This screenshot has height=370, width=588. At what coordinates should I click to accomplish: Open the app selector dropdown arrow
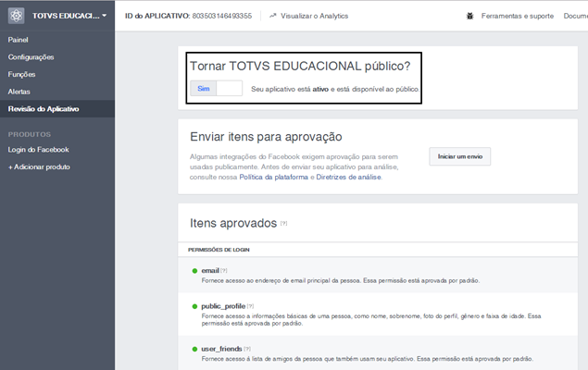tap(105, 16)
